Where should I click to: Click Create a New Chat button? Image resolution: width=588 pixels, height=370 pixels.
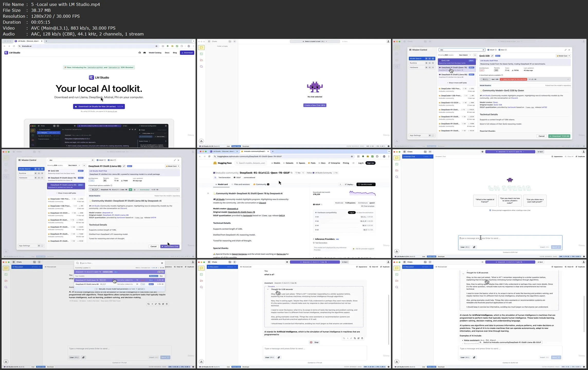tap(315, 105)
